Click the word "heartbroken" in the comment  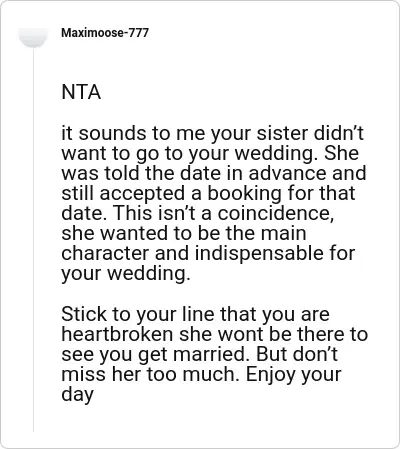pos(117,334)
